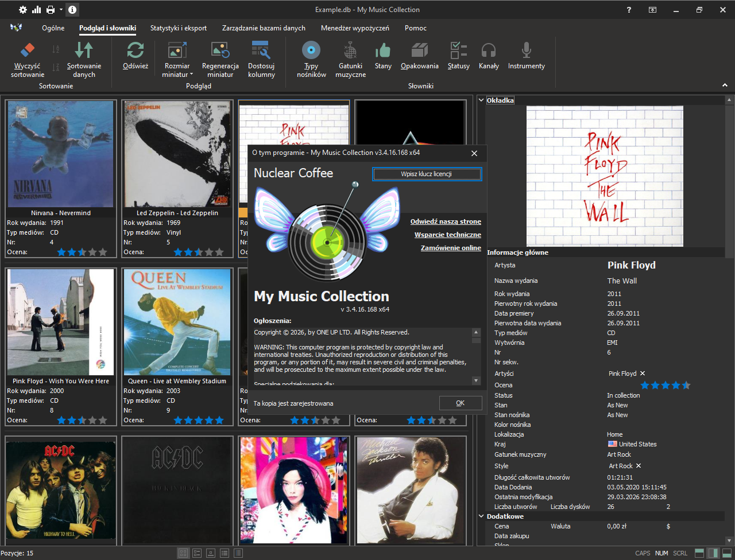Clear sorting with Wyczyść sortowanie
The height and width of the screenshot is (560, 735).
(x=28, y=60)
